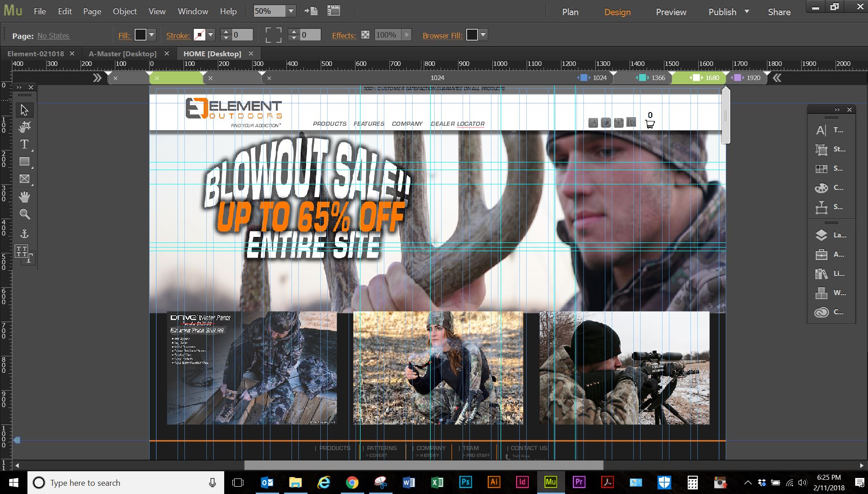868x494 pixels.
Task: Select the Selection (arrow) tool
Action: (x=24, y=110)
